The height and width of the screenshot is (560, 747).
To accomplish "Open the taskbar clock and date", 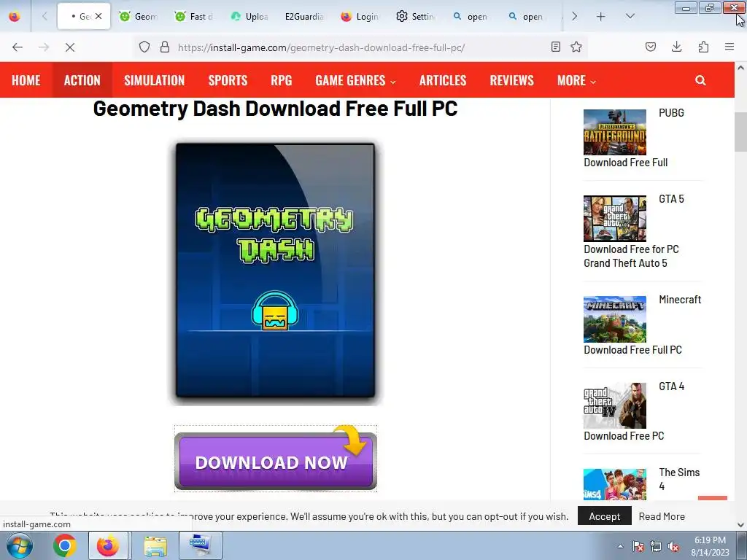I will (710, 546).
